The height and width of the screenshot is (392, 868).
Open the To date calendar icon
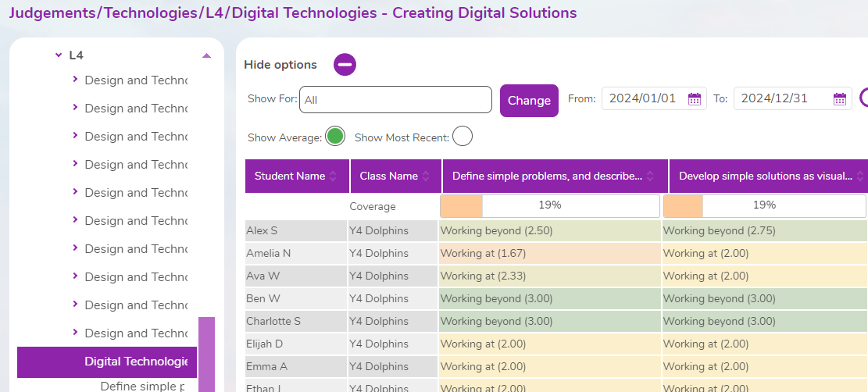pyautogui.click(x=839, y=99)
